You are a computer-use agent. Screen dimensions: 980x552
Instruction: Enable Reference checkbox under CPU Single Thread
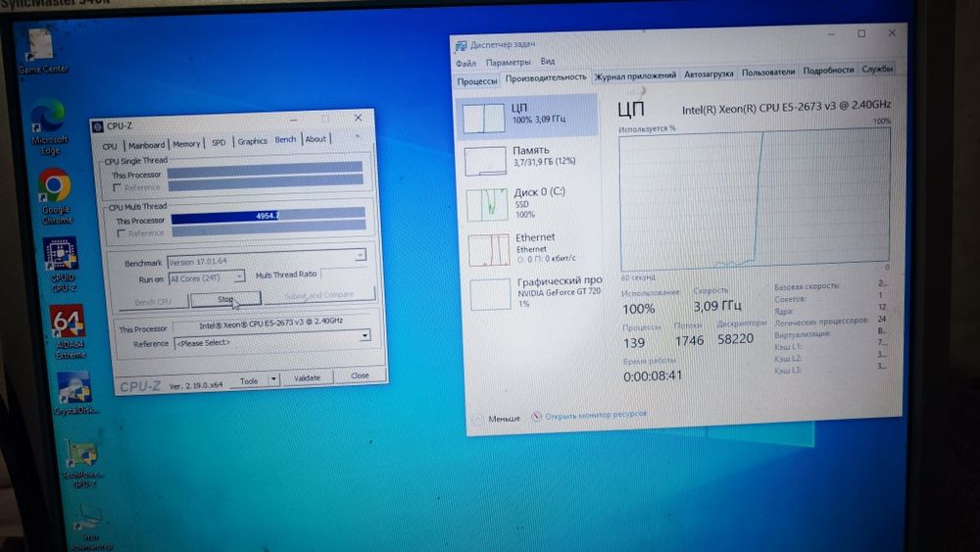point(117,187)
